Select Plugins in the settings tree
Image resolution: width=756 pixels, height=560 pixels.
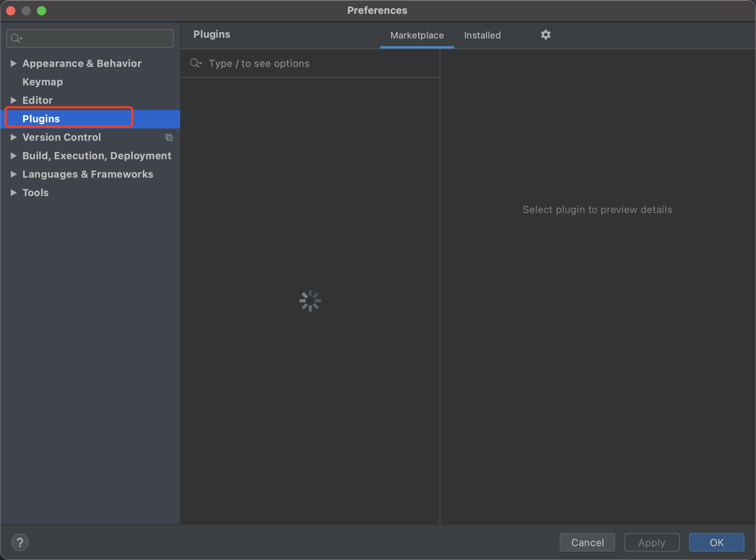point(41,119)
